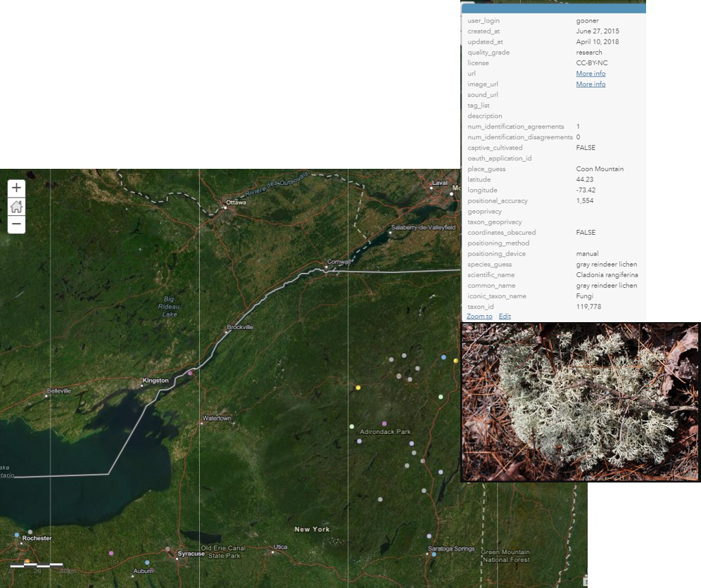701x588 pixels.
Task: Zoom in on the map
Action: pyautogui.click(x=16, y=188)
